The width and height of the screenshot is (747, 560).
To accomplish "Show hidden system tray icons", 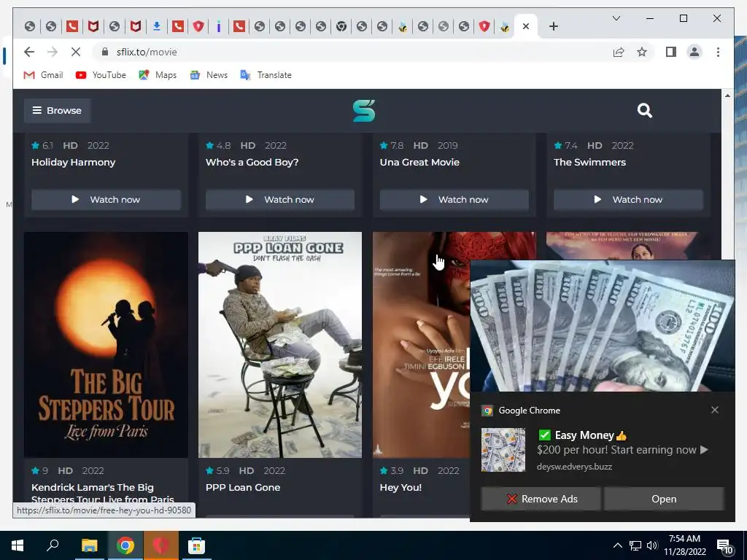I will [617, 545].
